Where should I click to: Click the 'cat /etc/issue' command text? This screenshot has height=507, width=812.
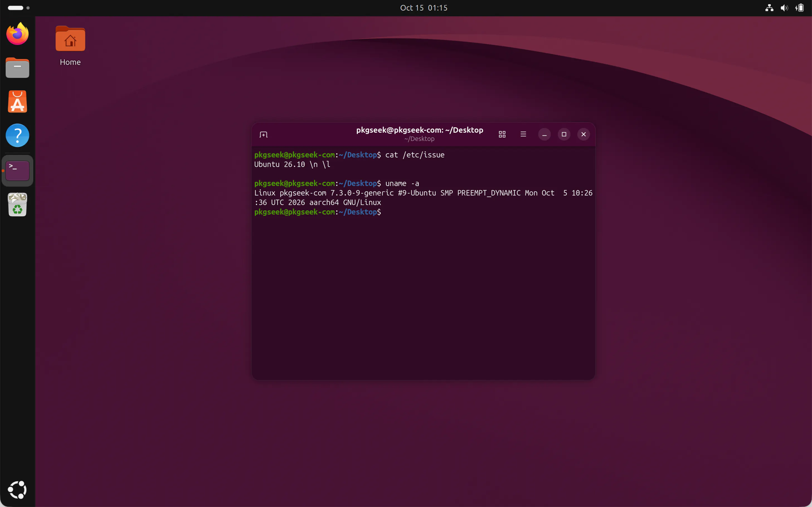(x=415, y=155)
